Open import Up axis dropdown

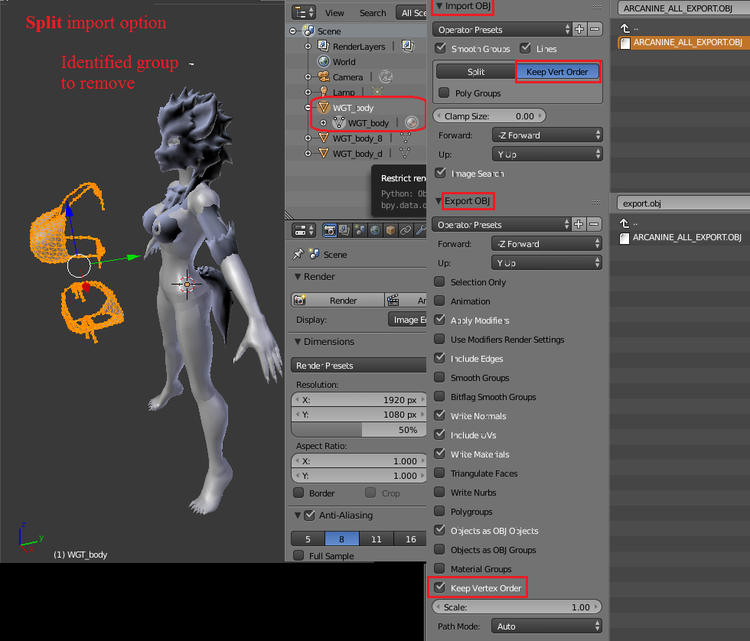[x=547, y=154]
